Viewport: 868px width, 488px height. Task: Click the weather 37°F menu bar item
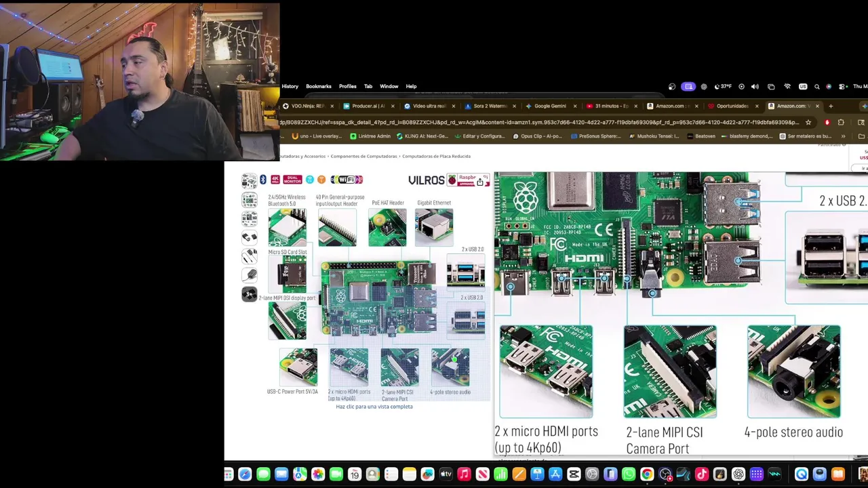click(x=724, y=87)
